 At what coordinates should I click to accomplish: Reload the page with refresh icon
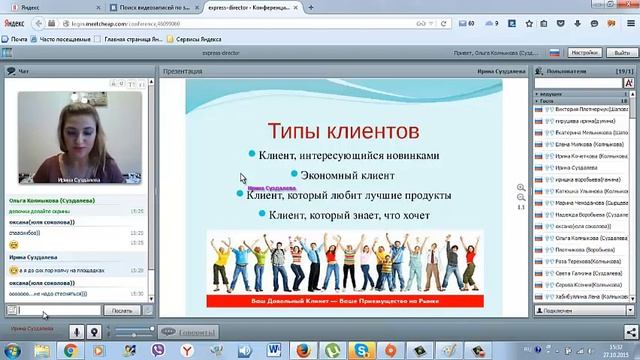click(x=444, y=24)
